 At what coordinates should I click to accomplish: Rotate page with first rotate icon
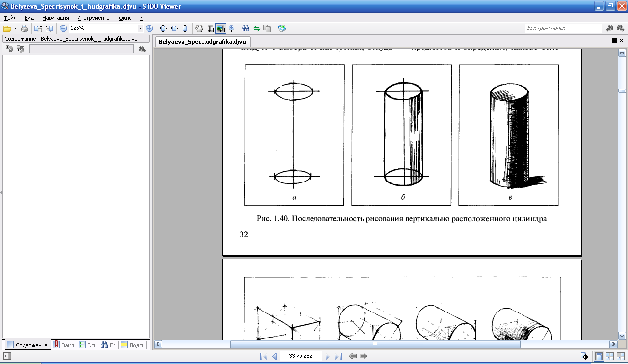pyautogui.click(x=38, y=28)
